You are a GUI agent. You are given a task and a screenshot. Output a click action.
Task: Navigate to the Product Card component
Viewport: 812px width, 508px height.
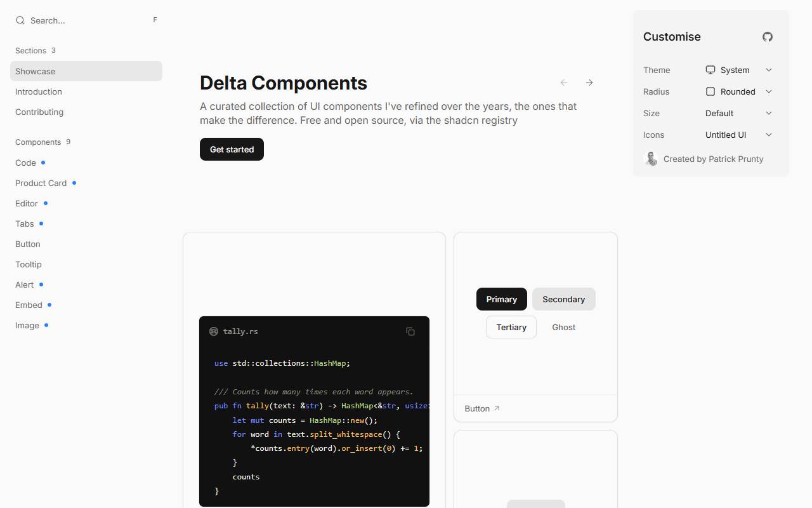click(x=86, y=183)
